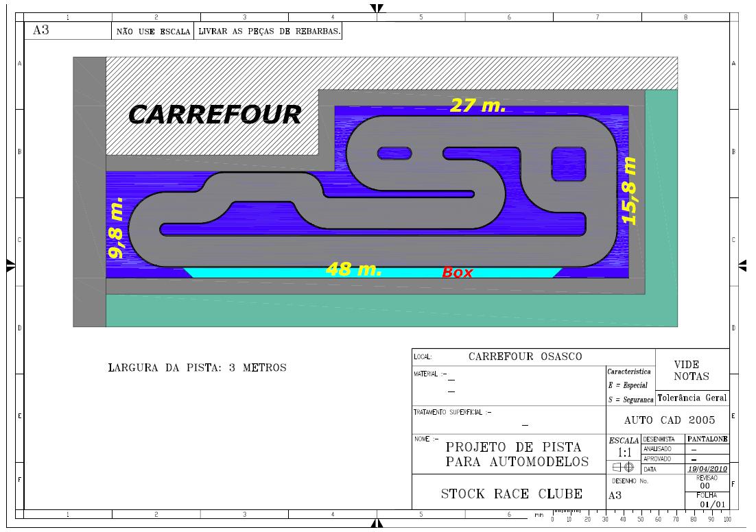Click the 'DESENHO No.' label
This screenshot has width=756, height=532.
click(630, 481)
